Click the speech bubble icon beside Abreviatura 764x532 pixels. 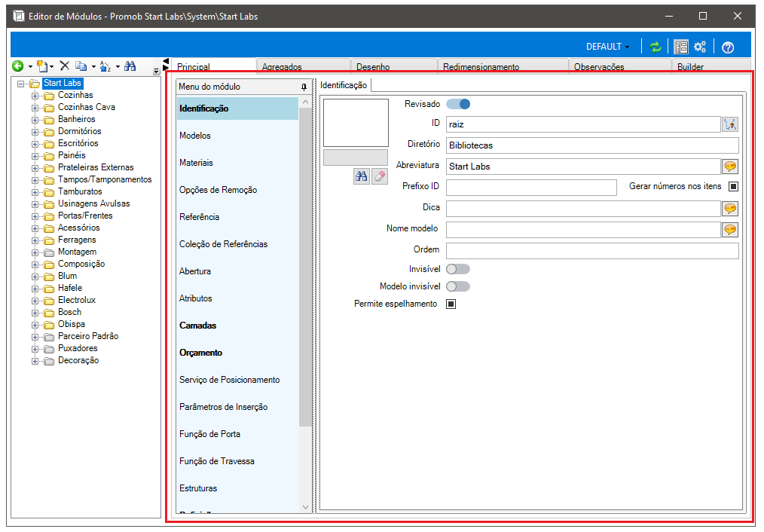730,167
